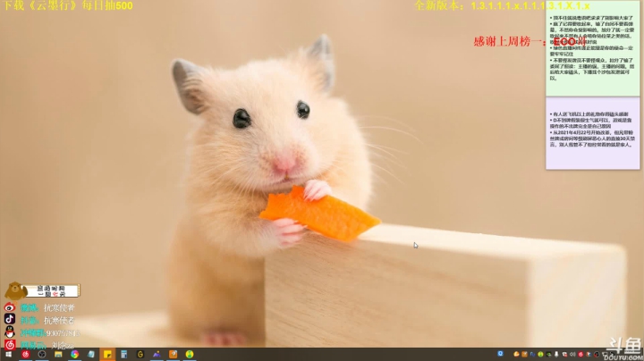
Task: Open the black icon with gold G
Action: (x=140, y=354)
